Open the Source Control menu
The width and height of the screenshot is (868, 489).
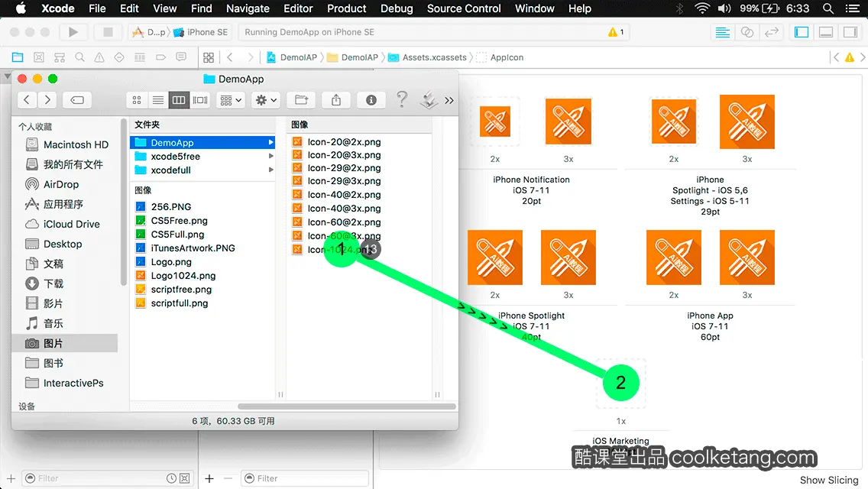tap(464, 8)
